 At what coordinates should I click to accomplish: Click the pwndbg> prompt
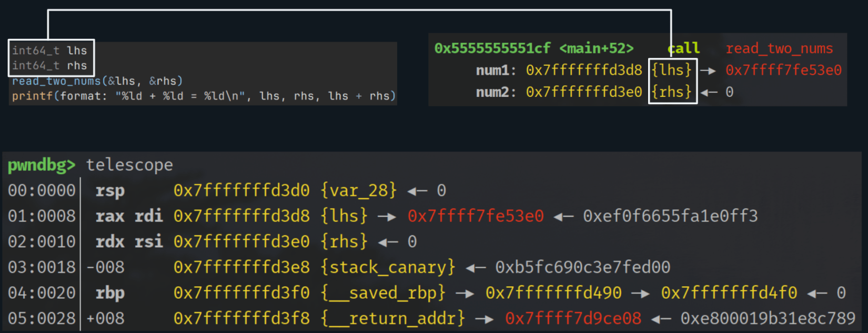tap(41, 165)
